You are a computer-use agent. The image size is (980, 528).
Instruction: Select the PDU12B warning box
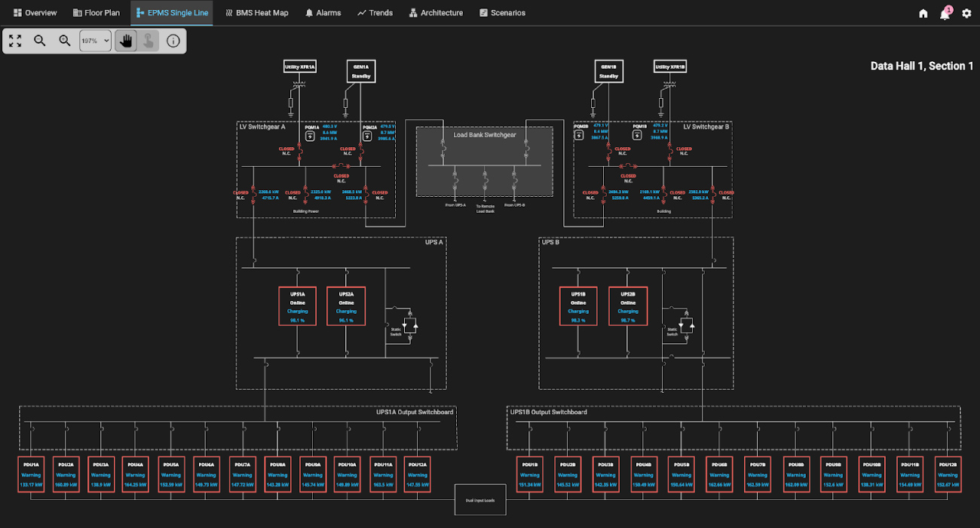tap(948, 475)
